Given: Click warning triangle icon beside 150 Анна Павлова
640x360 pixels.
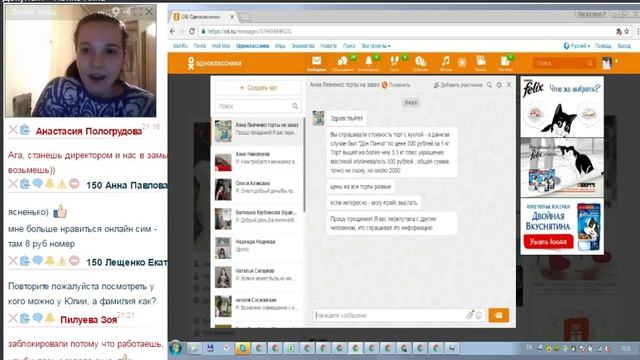Looking at the screenshot, I should point(62,184).
